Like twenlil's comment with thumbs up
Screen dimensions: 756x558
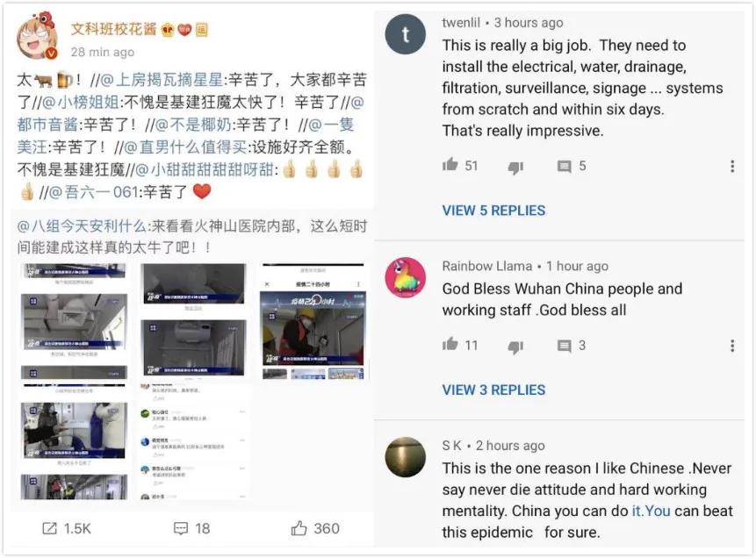450,165
